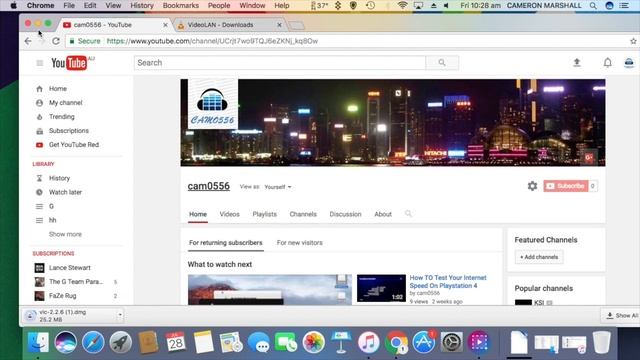Click the Subscribe button
Screen dimensions: 640x360
click(x=566, y=186)
